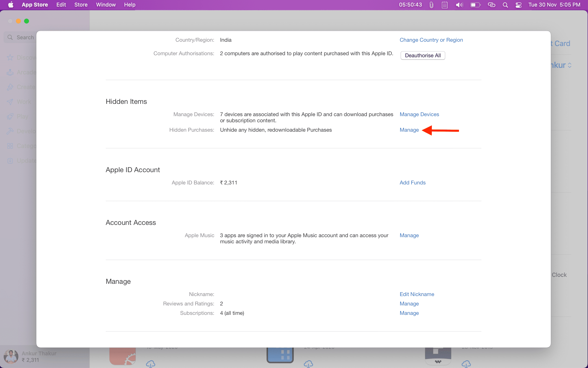
Task: Click Ankur Thakur profile picture
Action: tap(11, 357)
